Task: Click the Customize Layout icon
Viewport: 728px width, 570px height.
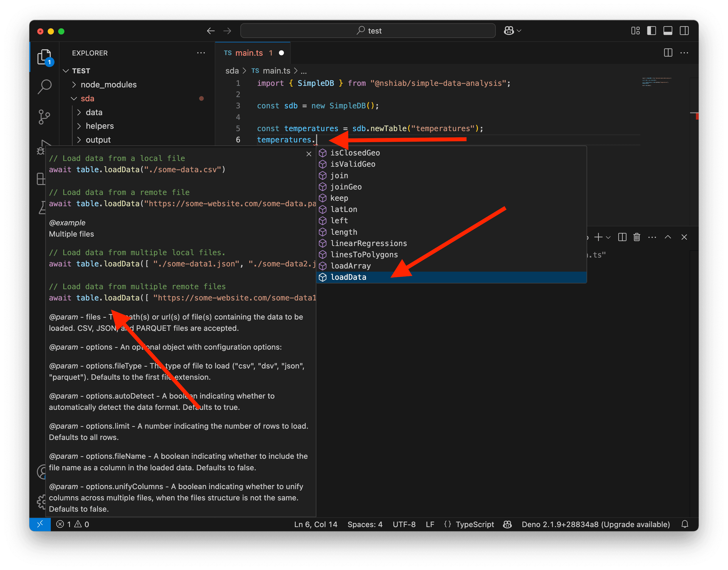Action: [x=636, y=31]
